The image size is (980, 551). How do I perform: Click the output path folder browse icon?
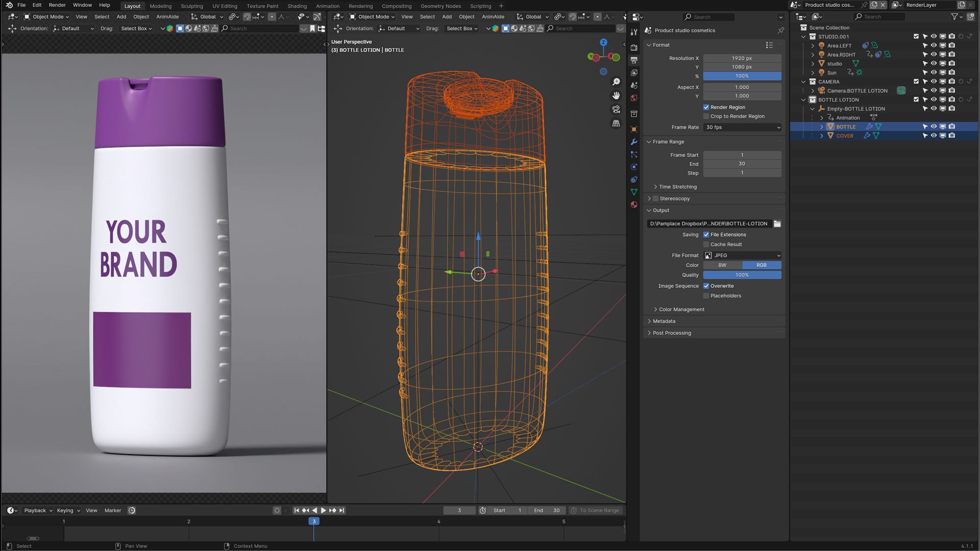tap(777, 223)
